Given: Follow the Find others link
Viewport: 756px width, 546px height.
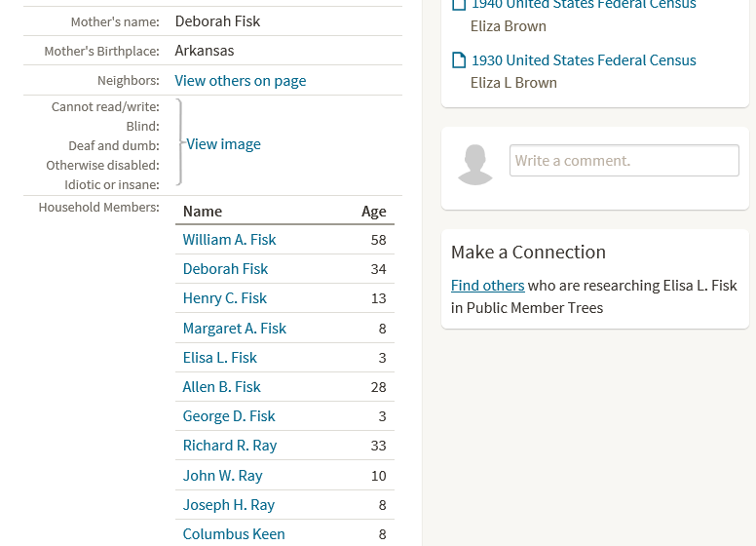Looking at the screenshot, I should pyautogui.click(x=487, y=286).
